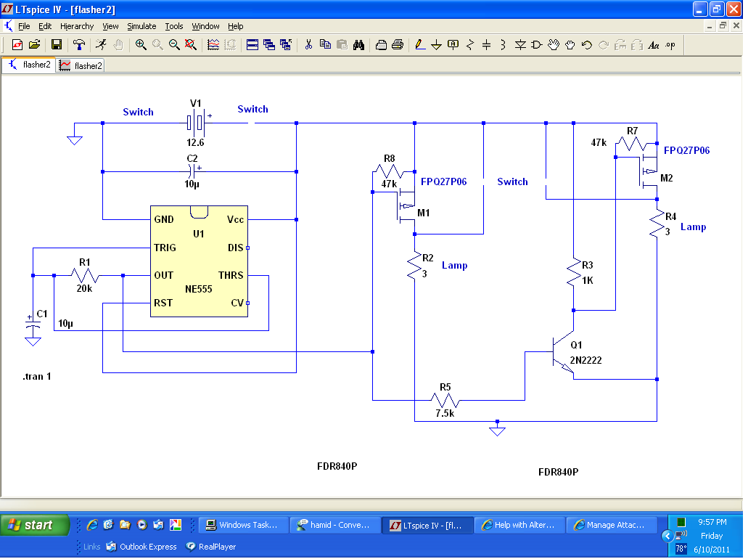Open 'Help with Alter...' taskbar window

(x=519, y=525)
